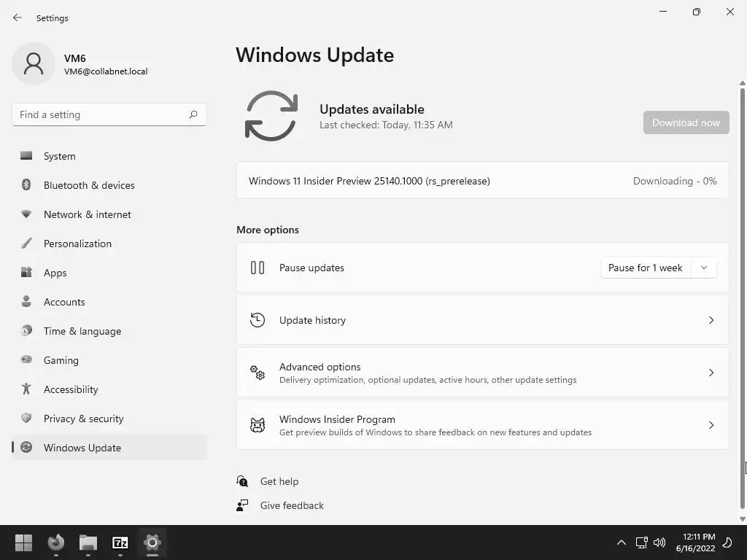Image resolution: width=747 pixels, height=560 pixels.
Task: Select Bluetooth & devices in the sidebar
Action: 109,184
